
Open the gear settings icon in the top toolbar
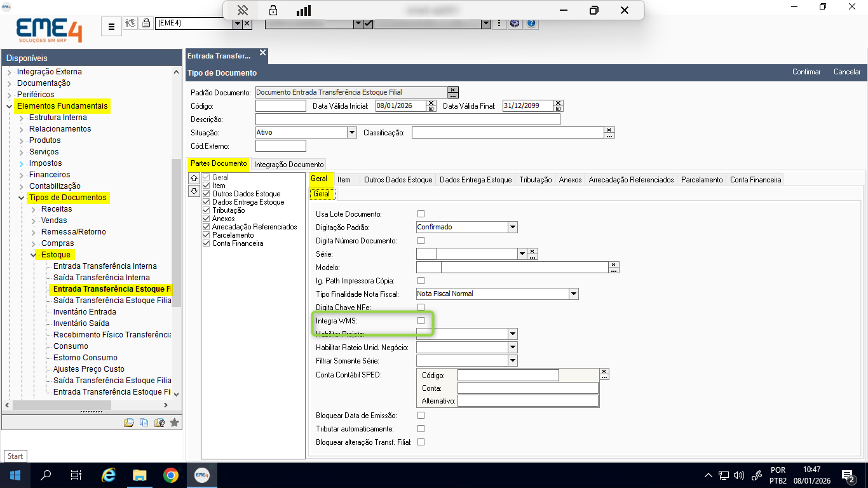coord(515,24)
